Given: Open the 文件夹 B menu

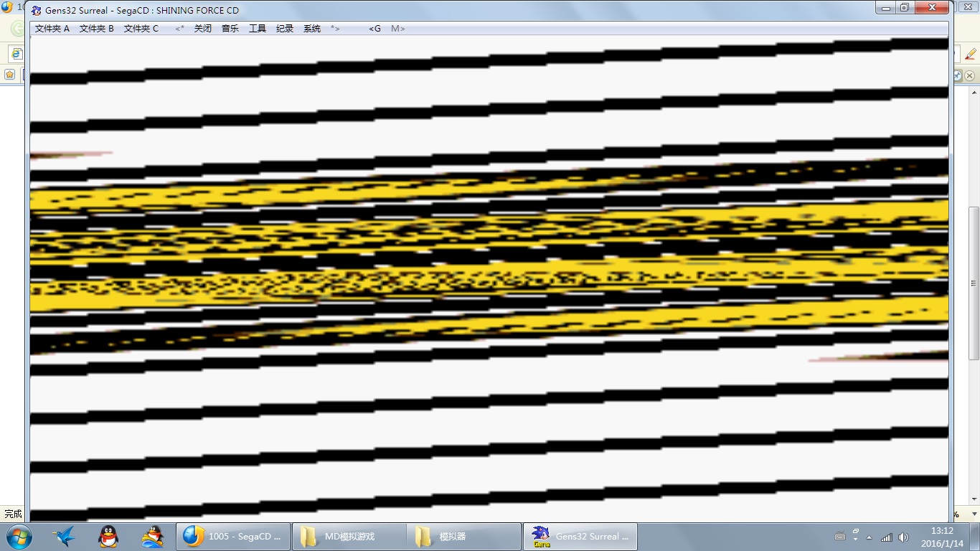Looking at the screenshot, I should [97, 29].
